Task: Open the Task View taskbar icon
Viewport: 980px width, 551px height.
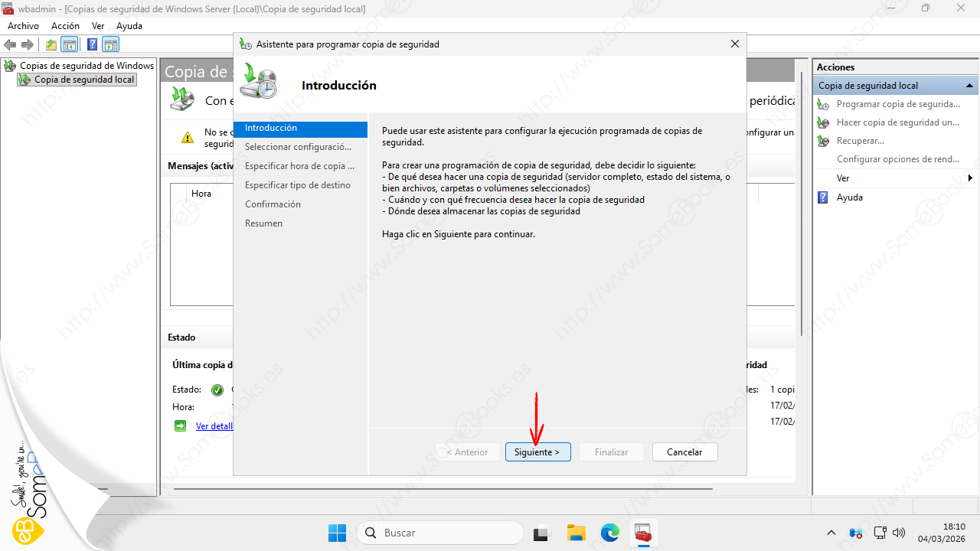Action: 542,533
